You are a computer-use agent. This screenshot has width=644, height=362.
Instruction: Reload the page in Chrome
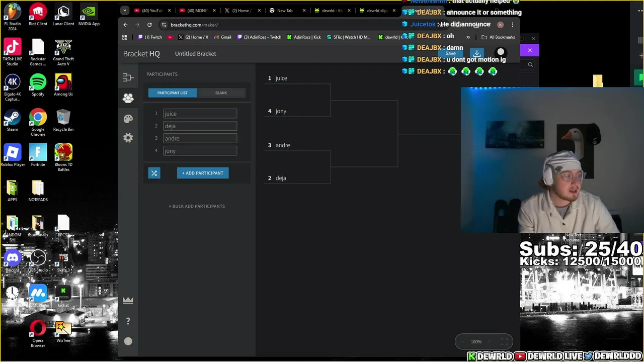click(x=149, y=25)
